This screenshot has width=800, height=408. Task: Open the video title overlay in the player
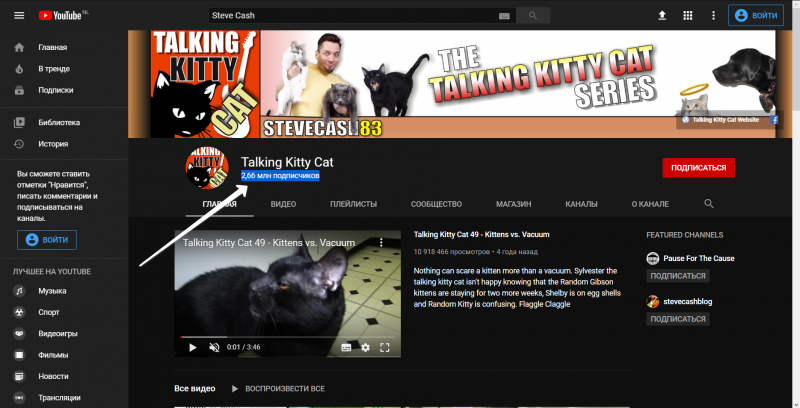(269, 243)
